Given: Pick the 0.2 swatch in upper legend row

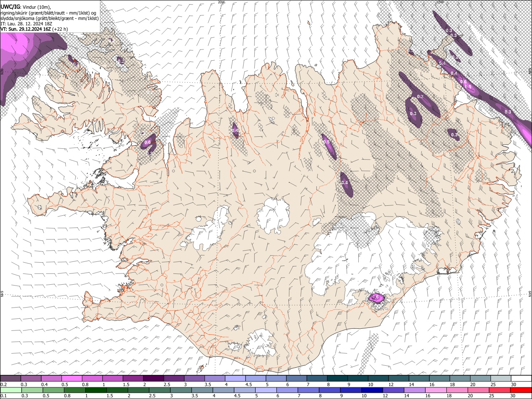Looking at the screenshot, I should tap(10, 378).
